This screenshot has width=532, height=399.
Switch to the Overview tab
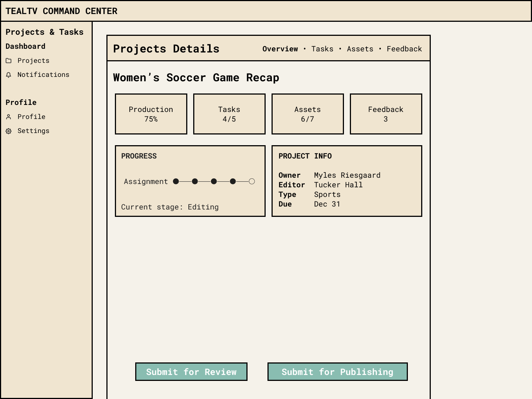pos(280,49)
